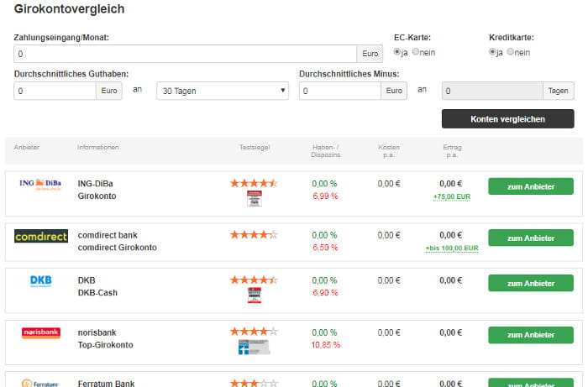Focus the Durchschnittliches Guthaben amount field

55,91
